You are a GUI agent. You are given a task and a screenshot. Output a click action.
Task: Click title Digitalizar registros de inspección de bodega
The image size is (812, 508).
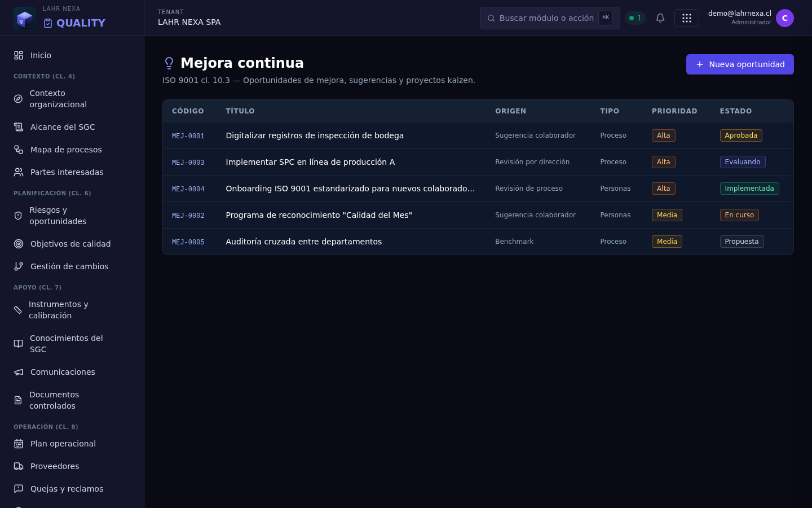pos(315,135)
